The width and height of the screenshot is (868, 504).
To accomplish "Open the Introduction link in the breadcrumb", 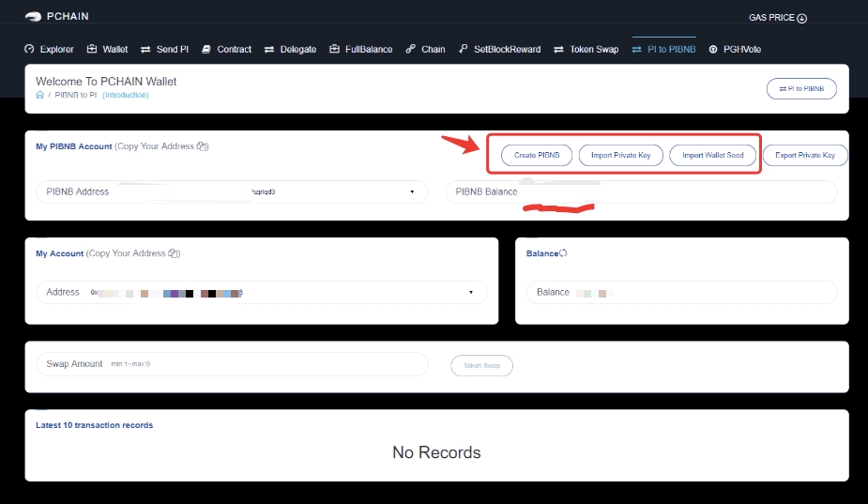I will click(x=126, y=96).
